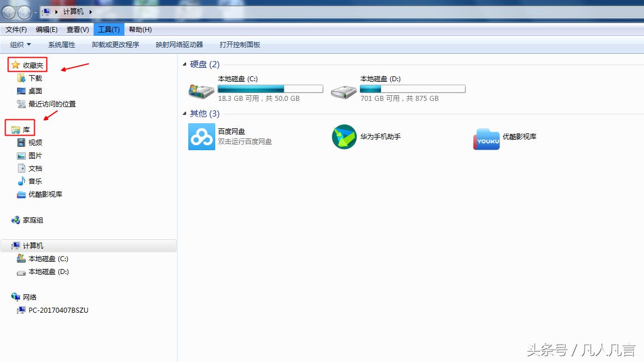
Task: Click the 音乐 note icon
Action: (x=21, y=181)
